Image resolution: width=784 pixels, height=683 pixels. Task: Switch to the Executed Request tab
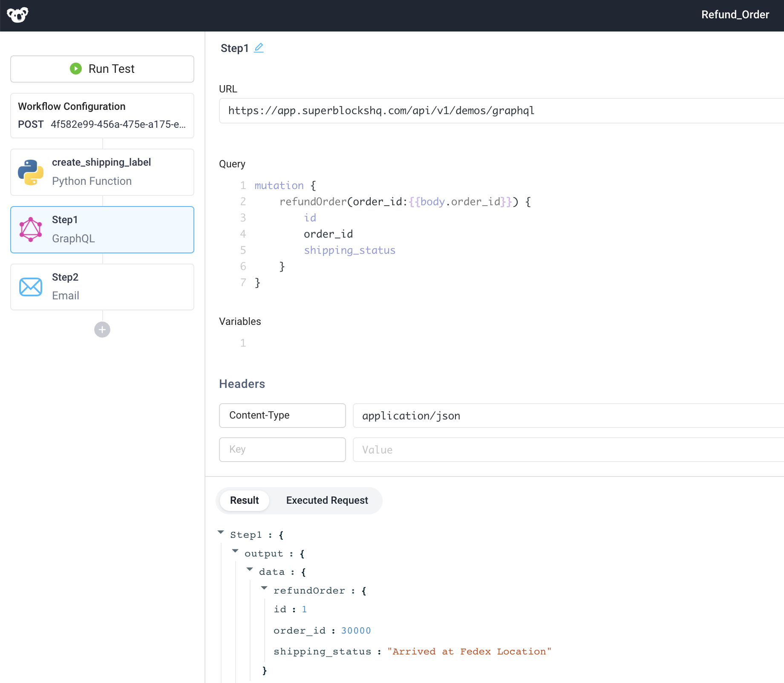(x=327, y=500)
